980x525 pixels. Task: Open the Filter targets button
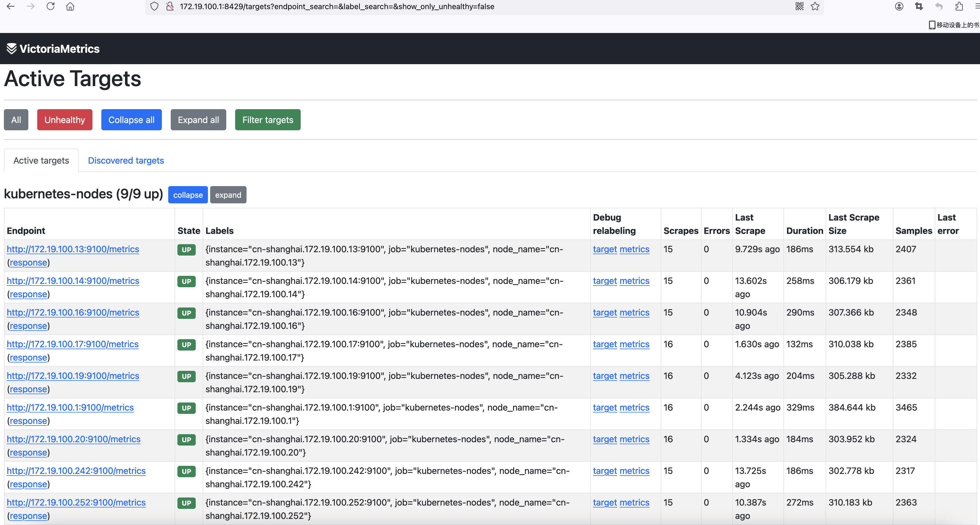[267, 120]
